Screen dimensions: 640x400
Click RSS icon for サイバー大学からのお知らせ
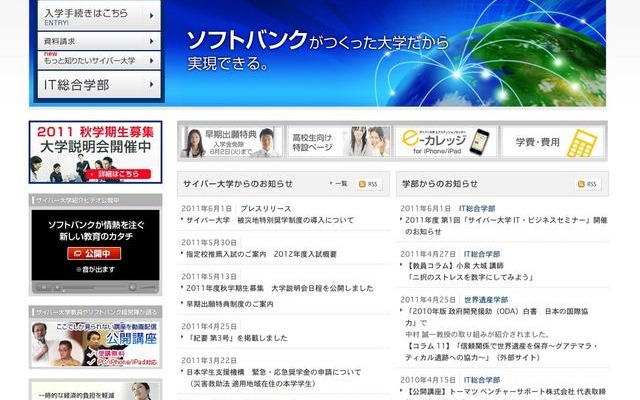(x=369, y=184)
